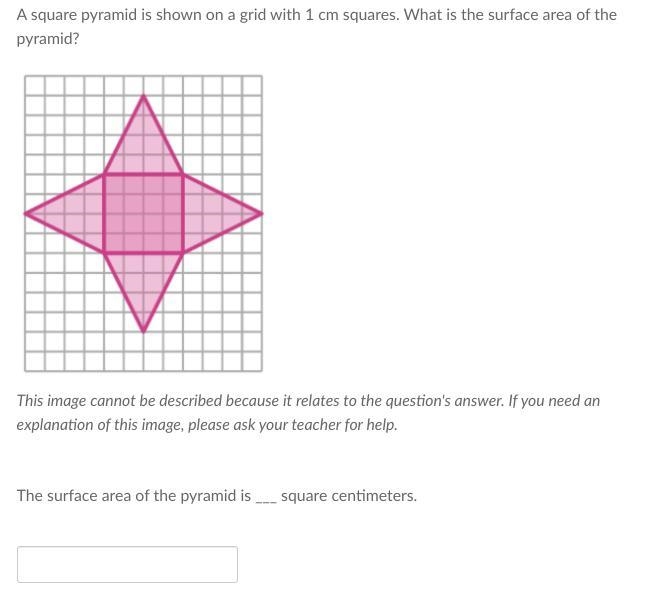The height and width of the screenshot is (594, 662).
Task: Click the top apex point of the net
Action: pos(144,96)
